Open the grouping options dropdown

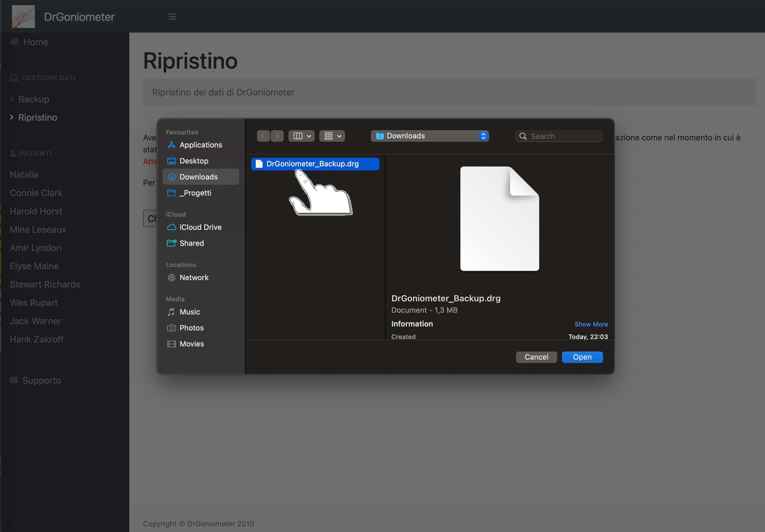(332, 136)
